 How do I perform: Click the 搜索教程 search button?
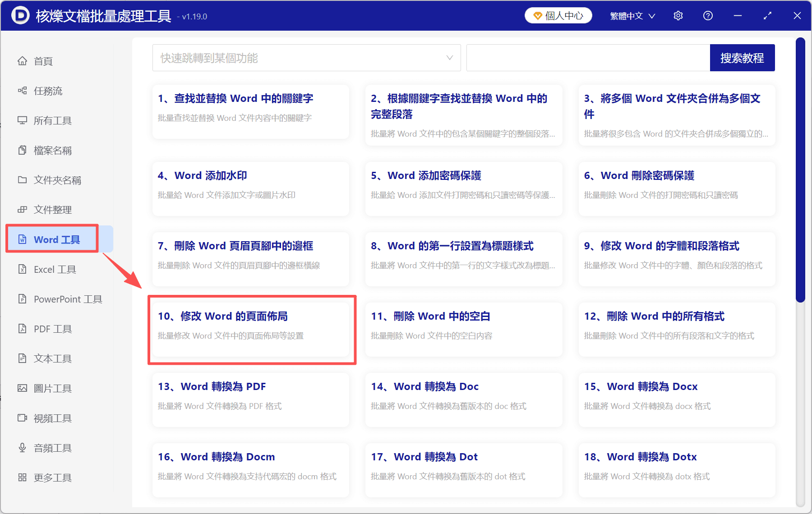(x=742, y=58)
